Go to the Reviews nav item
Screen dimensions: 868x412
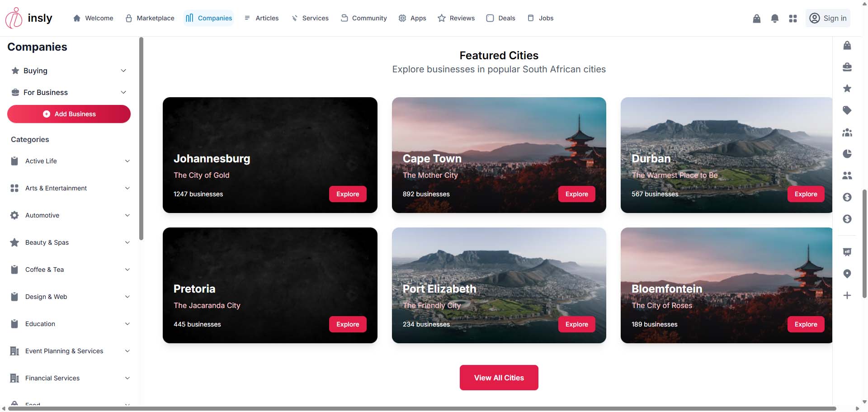pyautogui.click(x=456, y=18)
